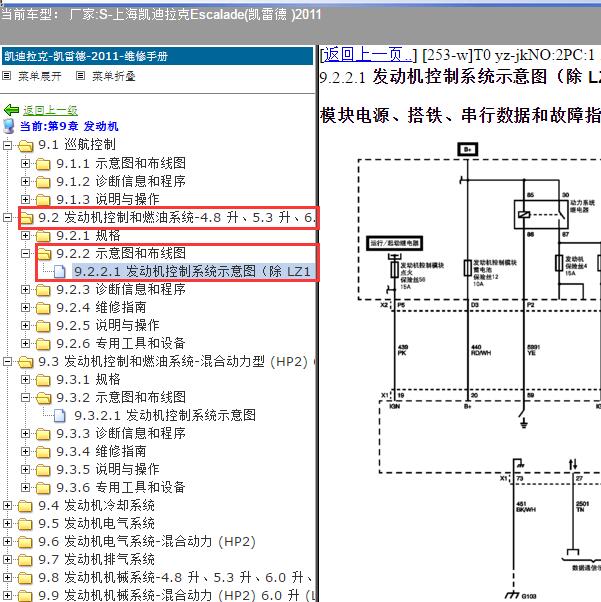Screen dimensions: 601x602
Task: Click folder icon of 9.3 混合动力型
Action: click(x=25, y=362)
